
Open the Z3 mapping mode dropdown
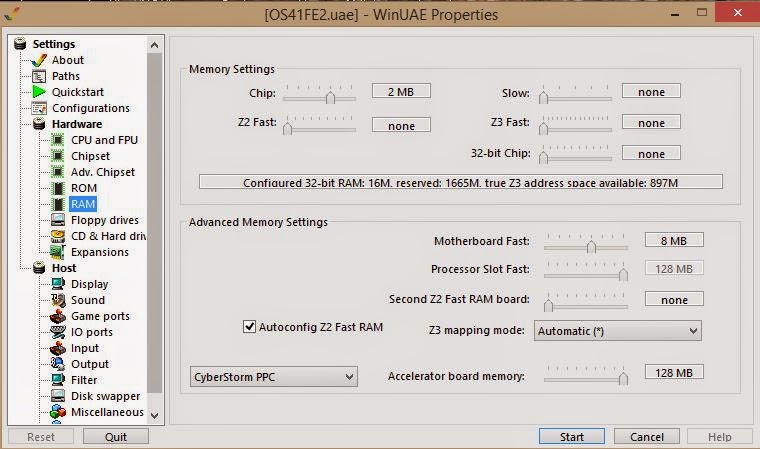pyautogui.click(x=618, y=331)
